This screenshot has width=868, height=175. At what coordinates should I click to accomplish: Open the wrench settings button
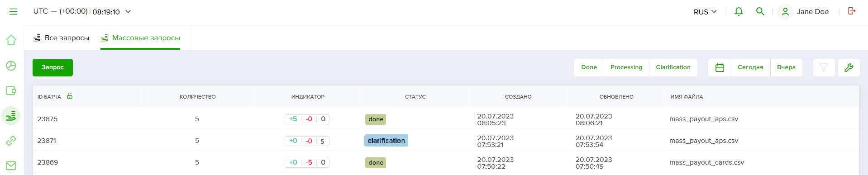coord(849,67)
